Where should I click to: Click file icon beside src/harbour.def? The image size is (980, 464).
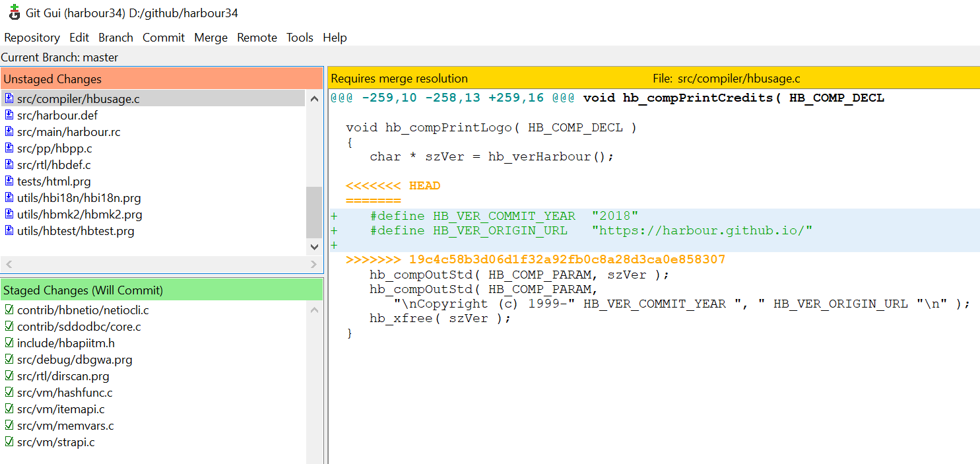(x=9, y=116)
